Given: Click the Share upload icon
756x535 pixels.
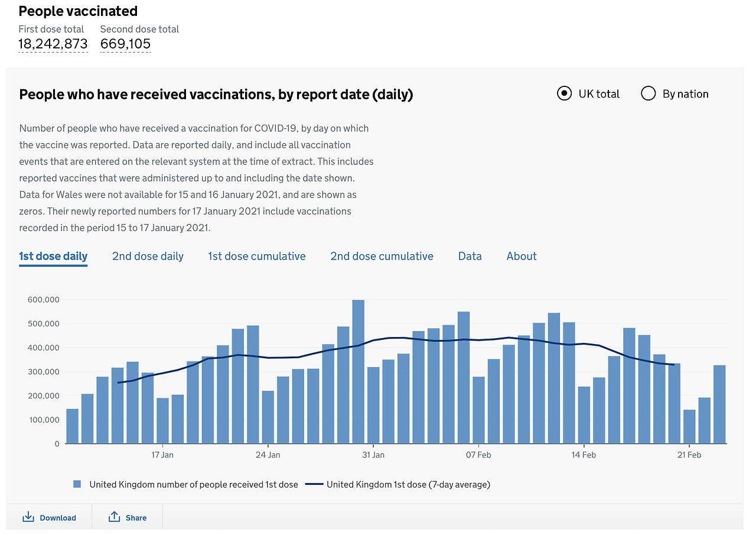Looking at the screenshot, I should 114,517.
